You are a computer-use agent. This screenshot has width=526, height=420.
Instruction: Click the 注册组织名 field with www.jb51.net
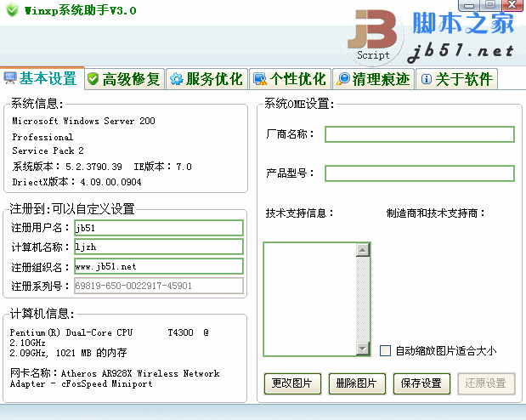pyautogui.click(x=159, y=267)
